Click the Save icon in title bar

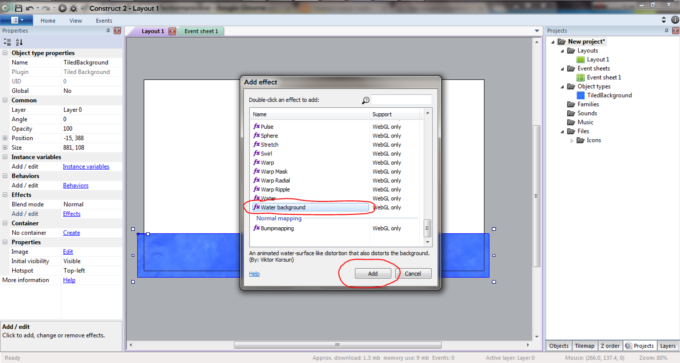click(18, 8)
